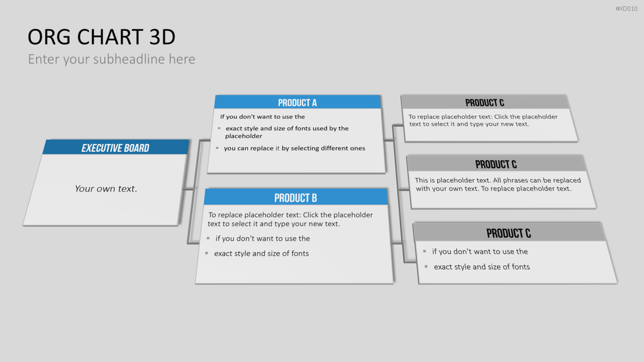Click the Product B paragraph 'To replace placeholder text'
Screen dimensions: 644x362
(x=290, y=219)
